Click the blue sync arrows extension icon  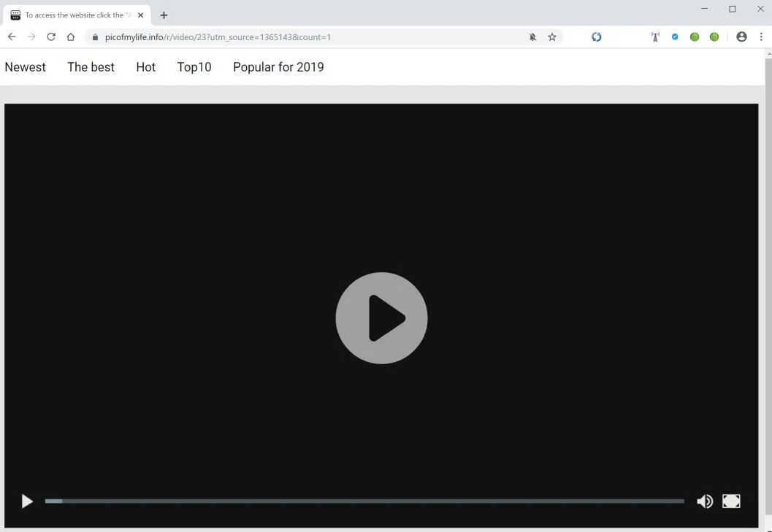(596, 37)
